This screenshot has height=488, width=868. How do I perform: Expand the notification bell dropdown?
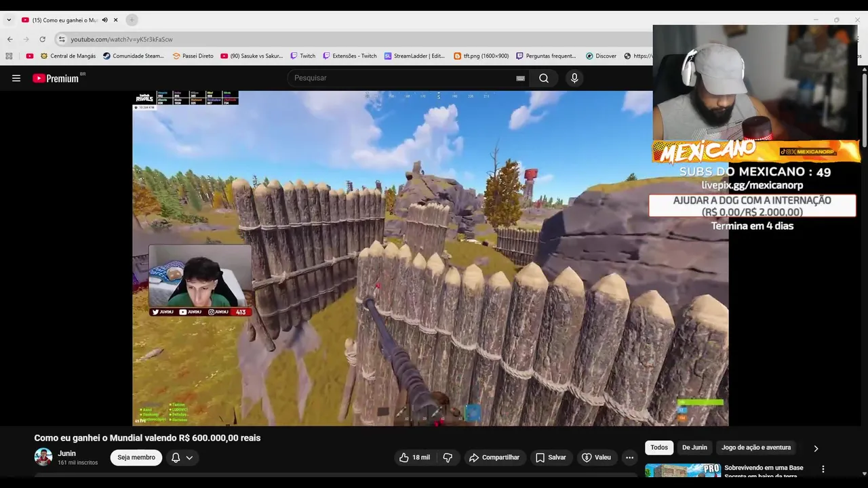182,457
